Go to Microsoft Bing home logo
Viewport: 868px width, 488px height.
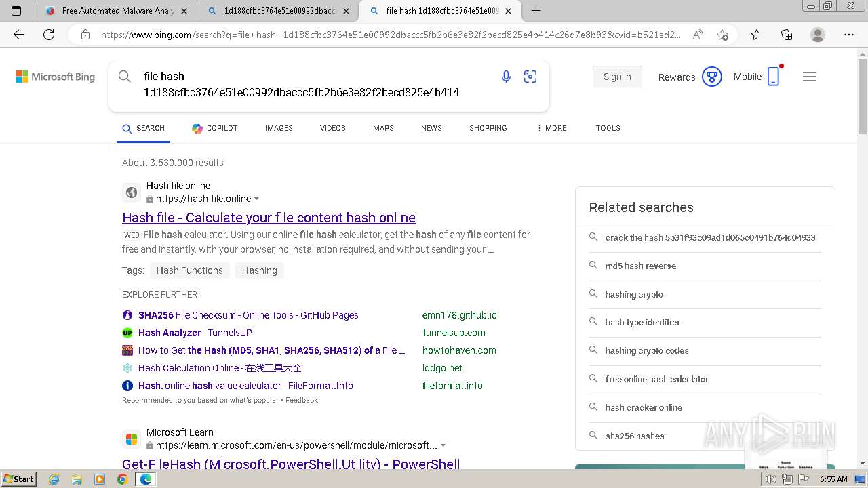(x=56, y=77)
